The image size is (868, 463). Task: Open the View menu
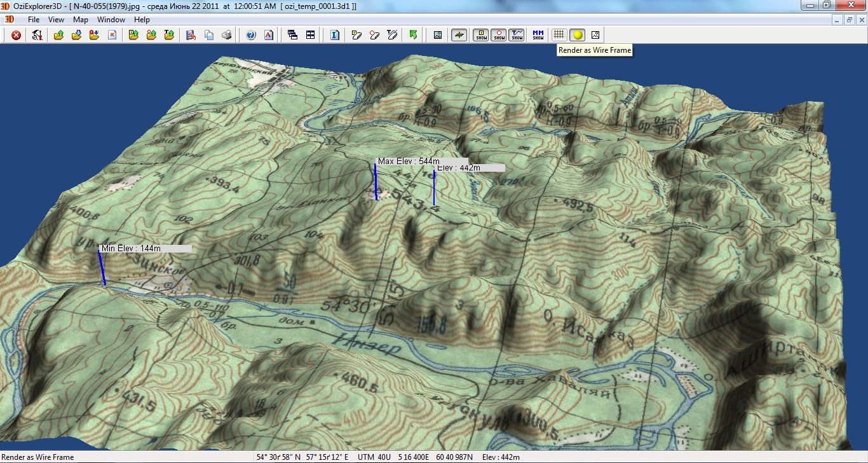pos(56,20)
